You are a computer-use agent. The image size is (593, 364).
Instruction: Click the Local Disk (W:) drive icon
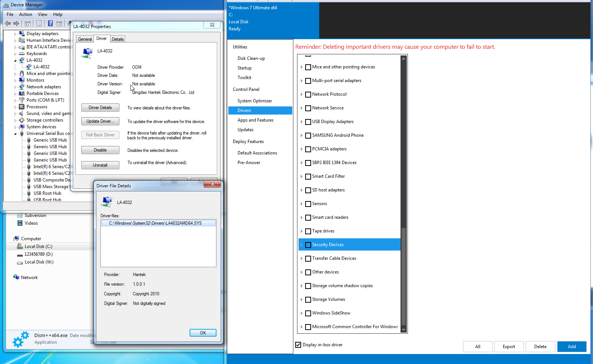pyautogui.click(x=20, y=262)
